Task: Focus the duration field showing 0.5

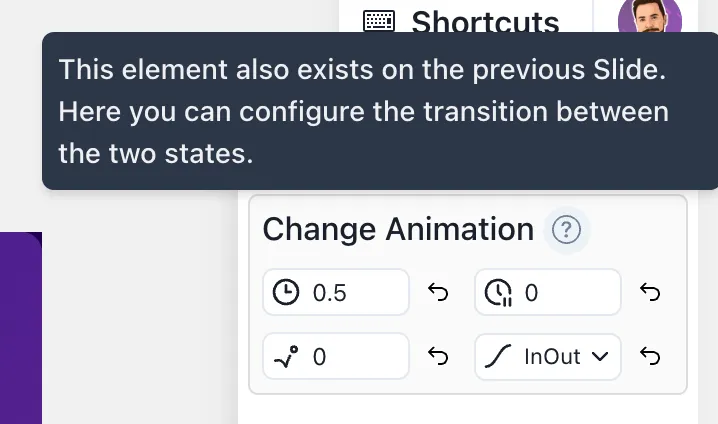Action: pyautogui.click(x=336, y=293)
